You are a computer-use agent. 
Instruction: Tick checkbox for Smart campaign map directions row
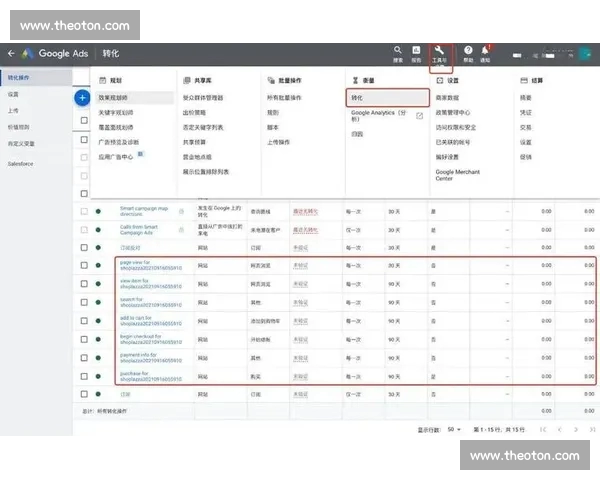(84, 211)
